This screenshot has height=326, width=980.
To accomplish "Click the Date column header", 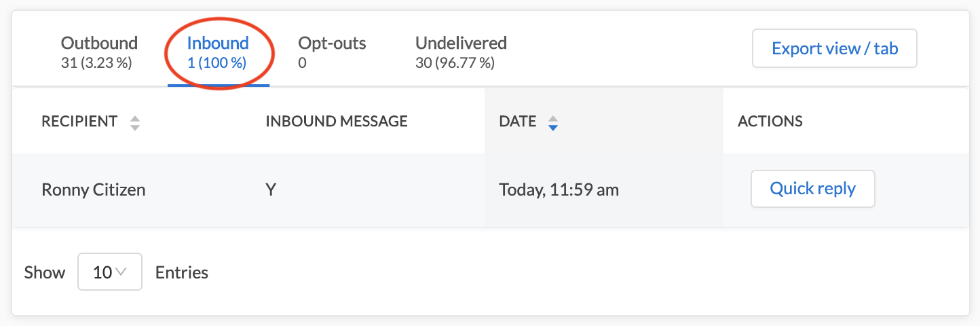I will [x=518, y=122].
